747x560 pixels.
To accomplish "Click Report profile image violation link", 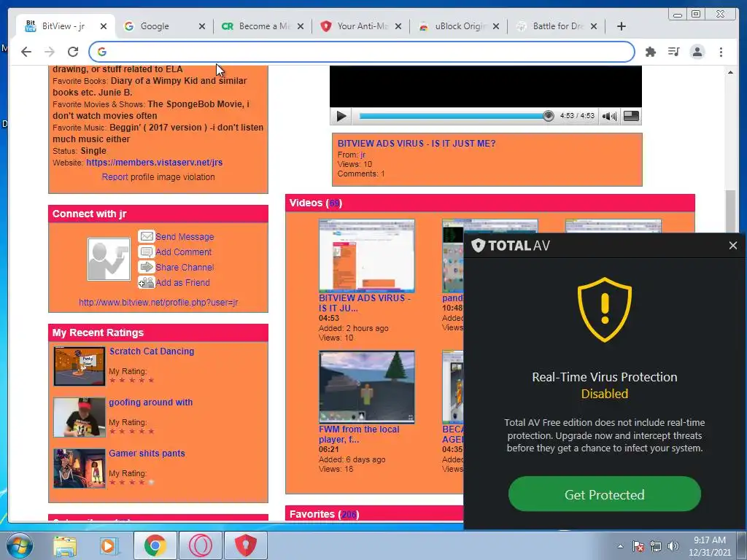I will tap(115, 176).
